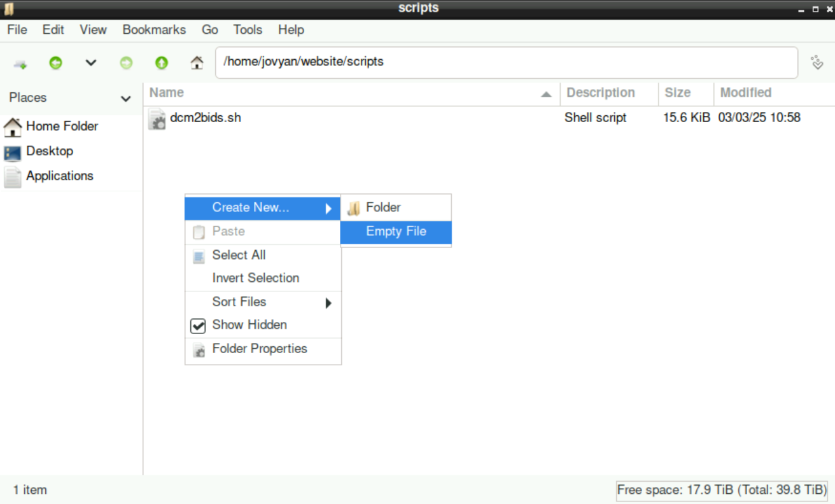
Task: Choose Empty File in submenu
Action: pyautogui.click(x=396, y=232)
